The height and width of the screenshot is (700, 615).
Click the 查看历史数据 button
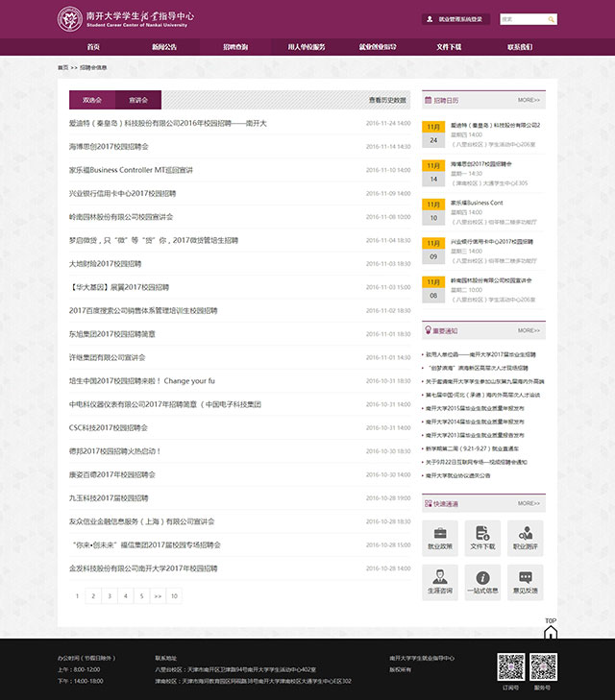pyautogui.click(x=388, y=100)
